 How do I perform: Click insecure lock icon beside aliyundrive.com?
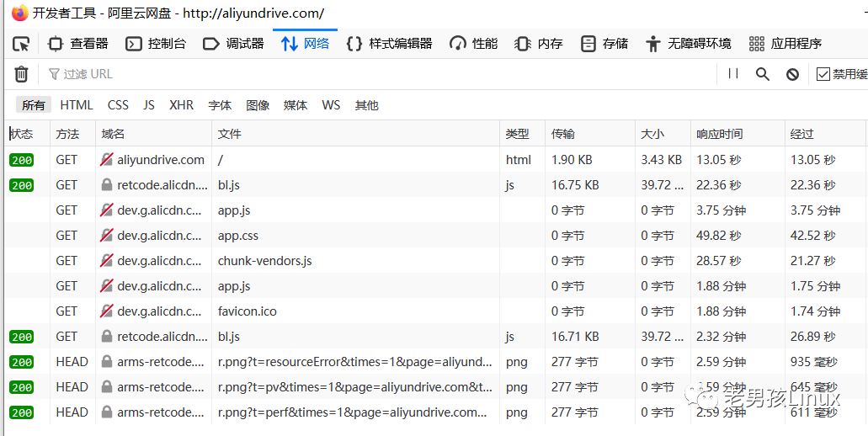[x=107, y=161]
